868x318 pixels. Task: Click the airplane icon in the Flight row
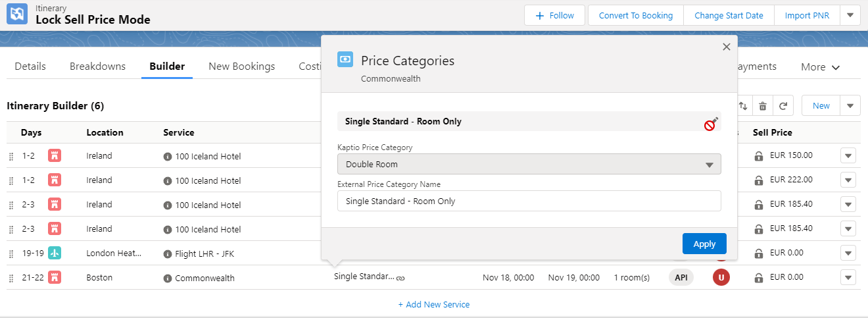click(x=55, y=253)
